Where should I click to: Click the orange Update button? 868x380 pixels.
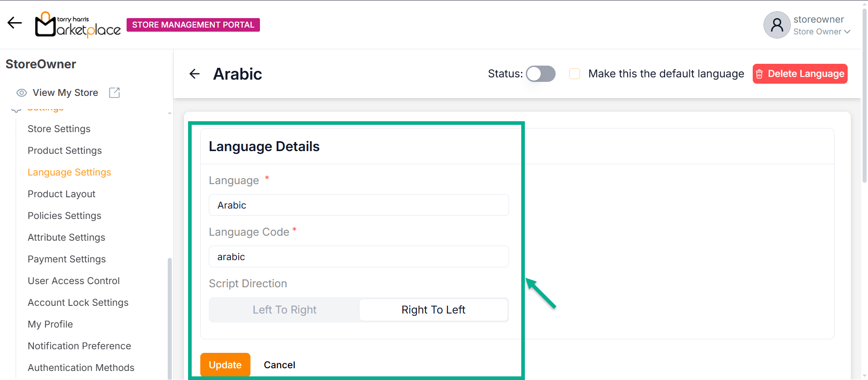(225, 365)
